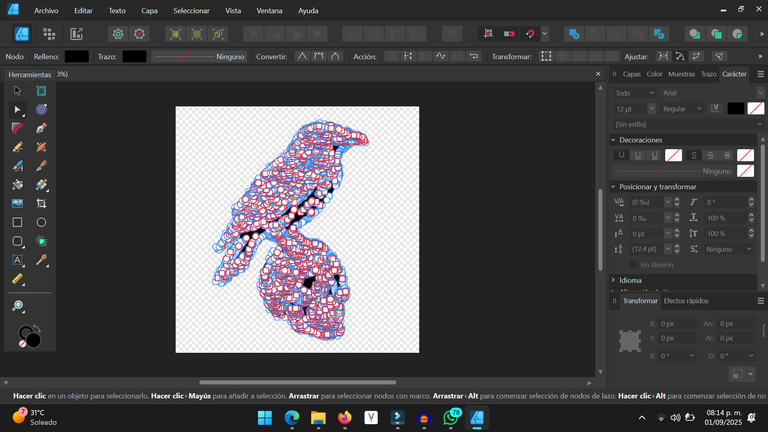Select the Ellipse tool
Viewport: 768px width, 432px height.
[41, 222]
